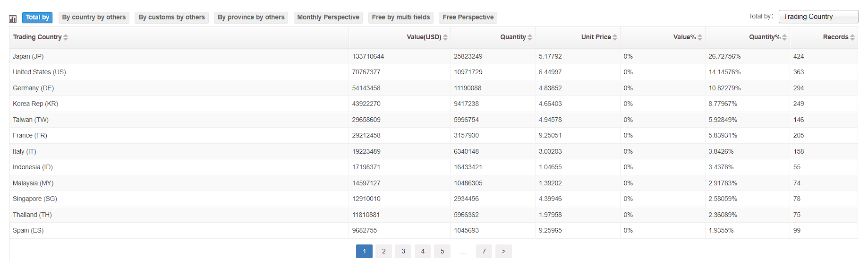Click the Japan (JP) row
Screen dimensions: 868x261
coord(434,56)
